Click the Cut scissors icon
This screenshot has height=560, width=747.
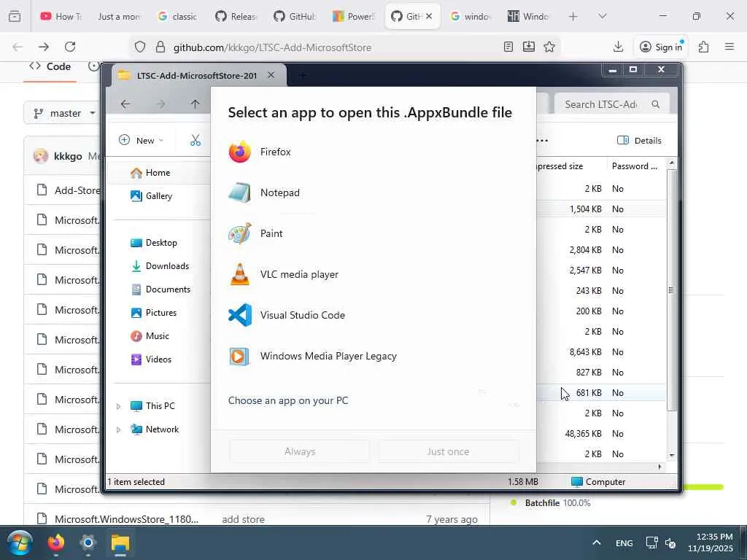196,140
